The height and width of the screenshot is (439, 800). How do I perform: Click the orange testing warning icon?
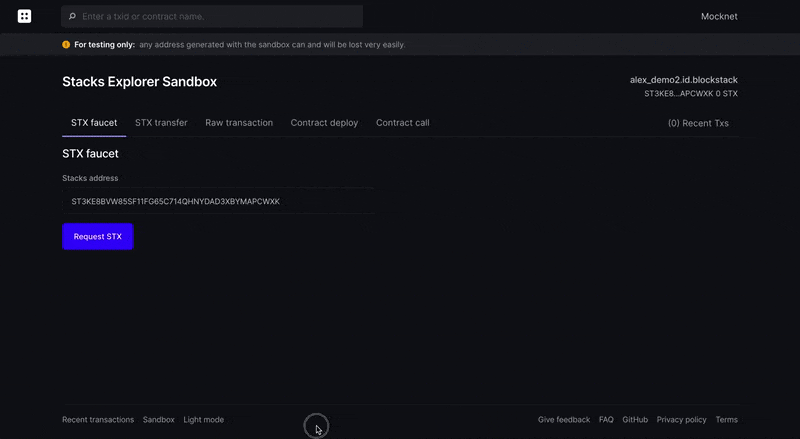click(x=66, y=45)
